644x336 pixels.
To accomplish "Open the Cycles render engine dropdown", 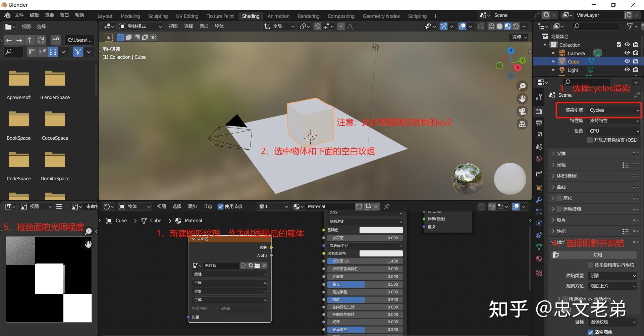I will (613, 110).
